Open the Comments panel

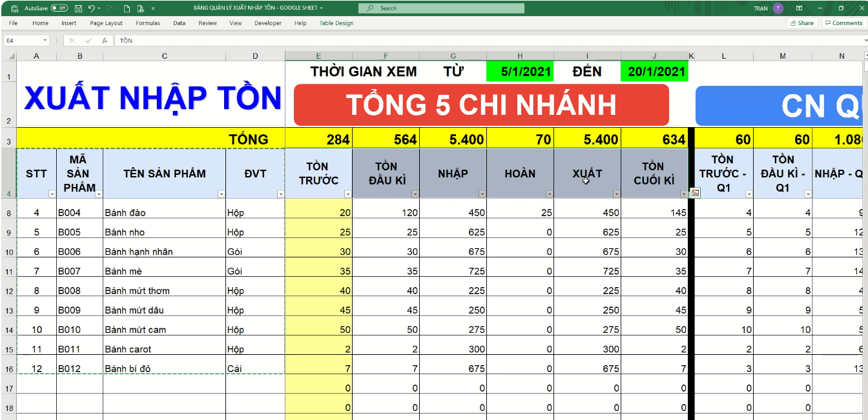(x=843, y=23)
